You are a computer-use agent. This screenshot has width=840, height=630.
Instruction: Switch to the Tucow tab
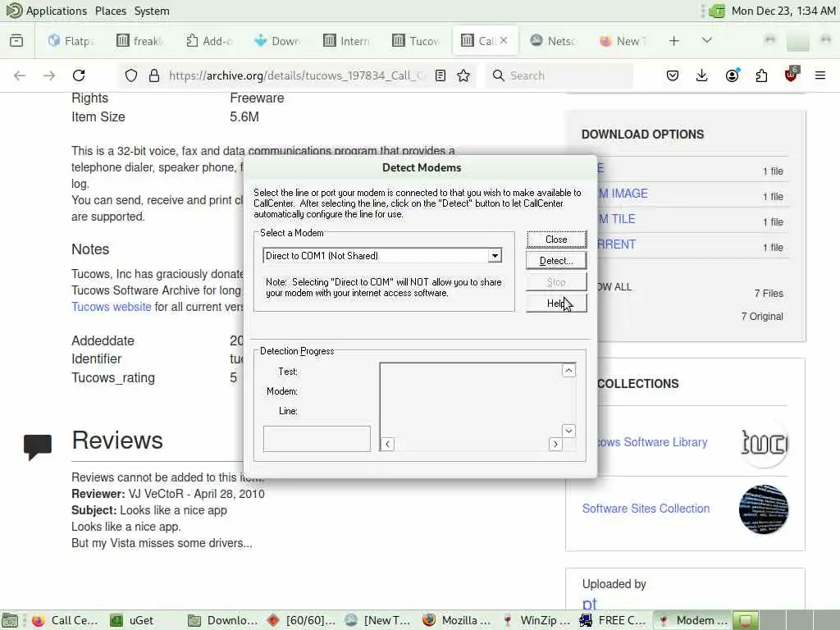point(416,41)
